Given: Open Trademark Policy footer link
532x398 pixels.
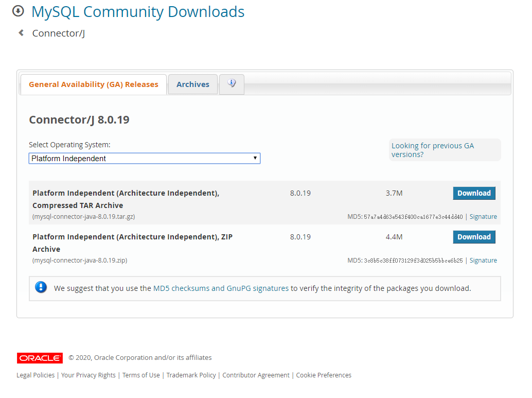Looking at the screenshot, I should (x=191, y=375).
